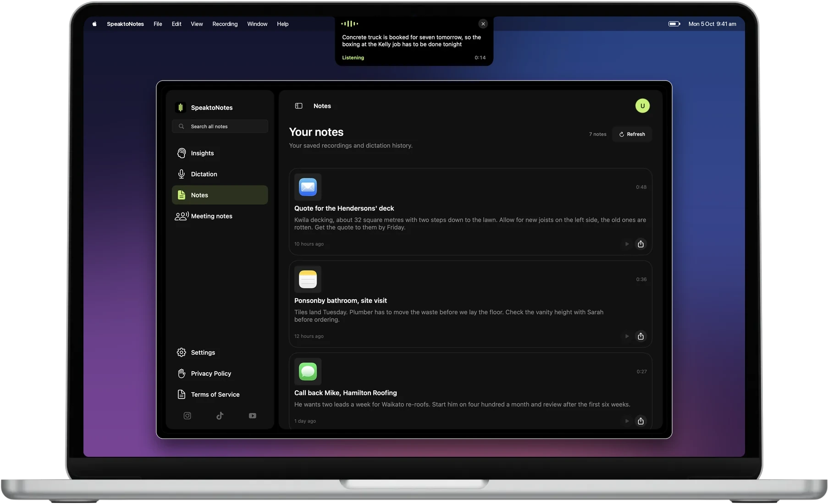Toggle the sidebar panel icon
This screenshot has height=504, width=828.
(x=299, y=106)
